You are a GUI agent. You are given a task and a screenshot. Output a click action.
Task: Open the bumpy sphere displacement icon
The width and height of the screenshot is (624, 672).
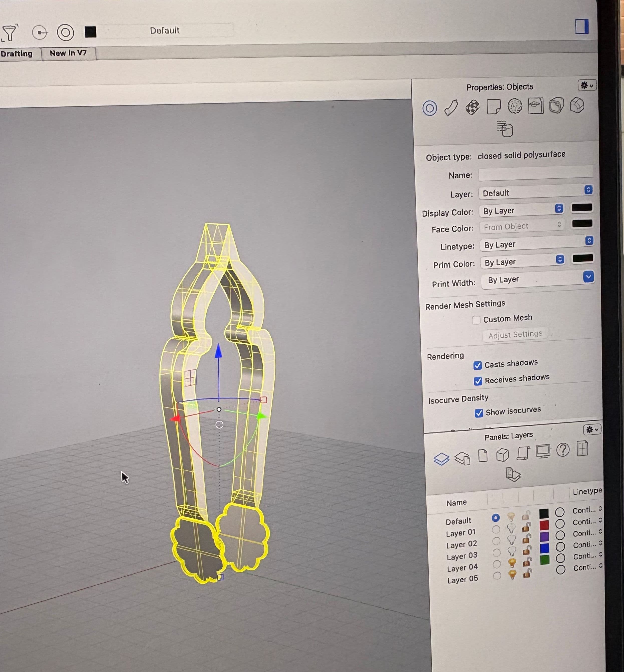[x=515, y=106]
